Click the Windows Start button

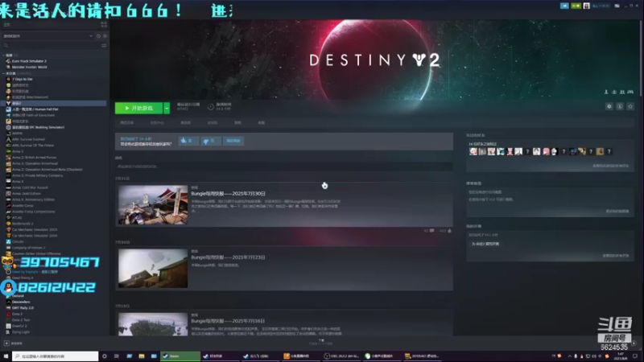[6, 356]
